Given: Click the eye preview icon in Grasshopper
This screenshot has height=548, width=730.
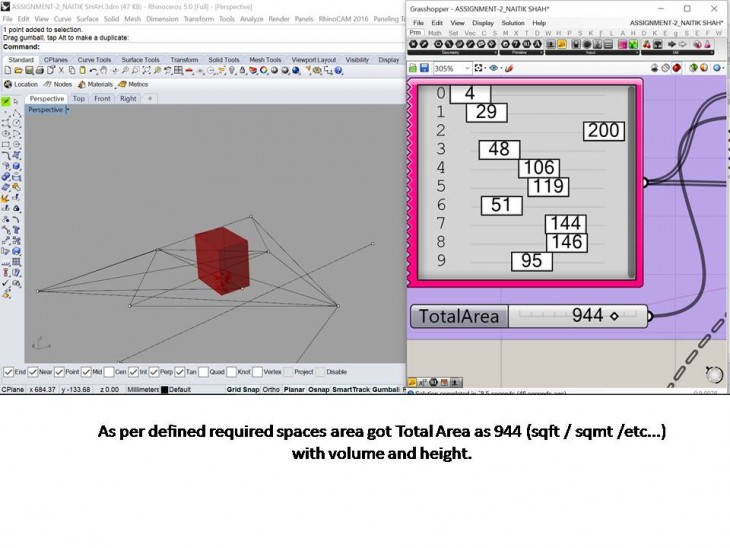Looking at the screenshot, I should click(x=495, y=68).
